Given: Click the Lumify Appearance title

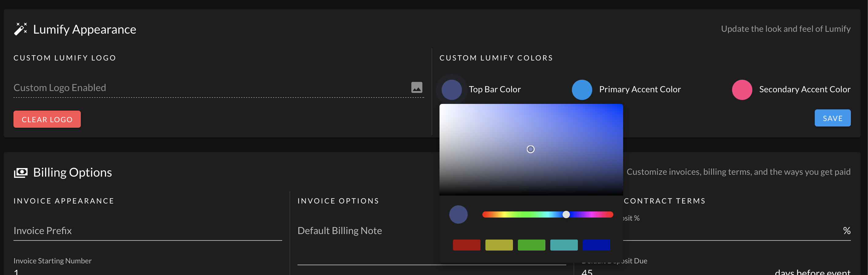Looking at the screenshot, I should click(x=84, y=30).
